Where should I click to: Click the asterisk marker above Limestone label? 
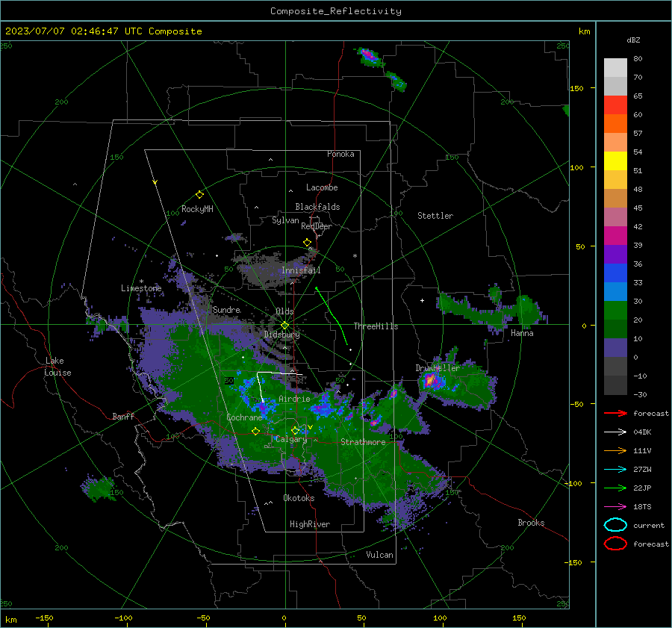(x=141, y=282)
